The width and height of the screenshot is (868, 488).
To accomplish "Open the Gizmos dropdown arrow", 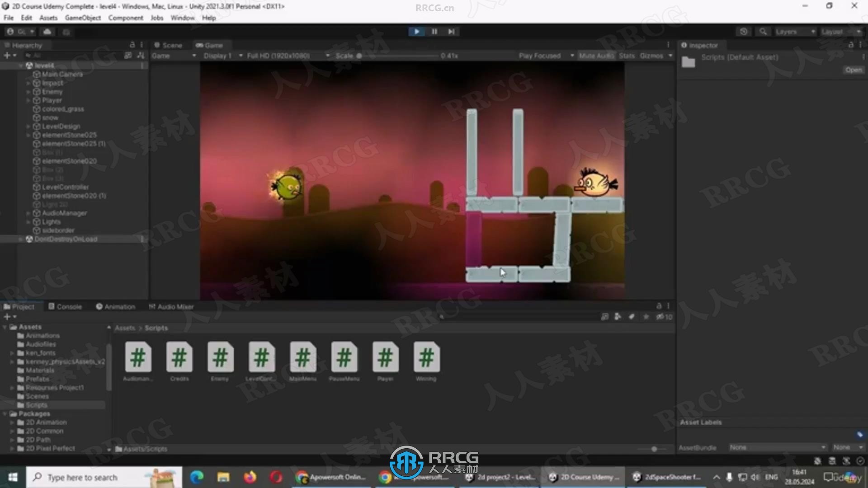I will [x=670, y=56].
